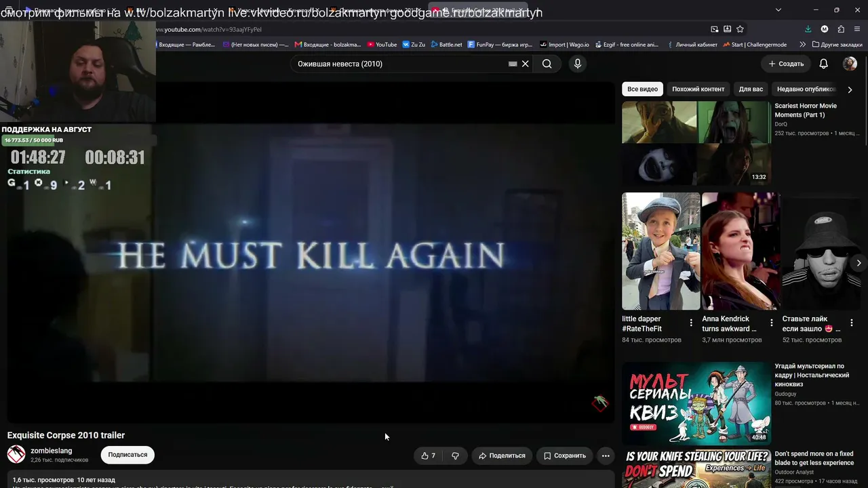The height and width of the screenshot is (488, 868).
Task: Select the Все видео filter chip
Action: click(x=642, y=89)
